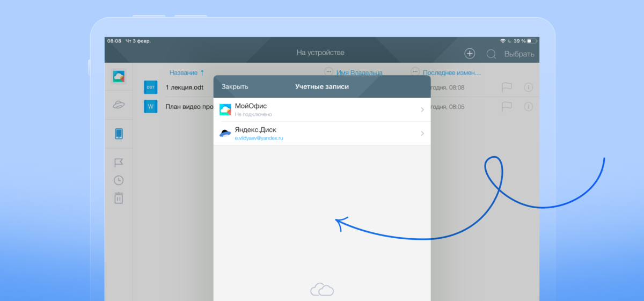The image size is (644, 301).
Task: Flag the 1 лекция.odt file
Action: click(x=507, y=87)
